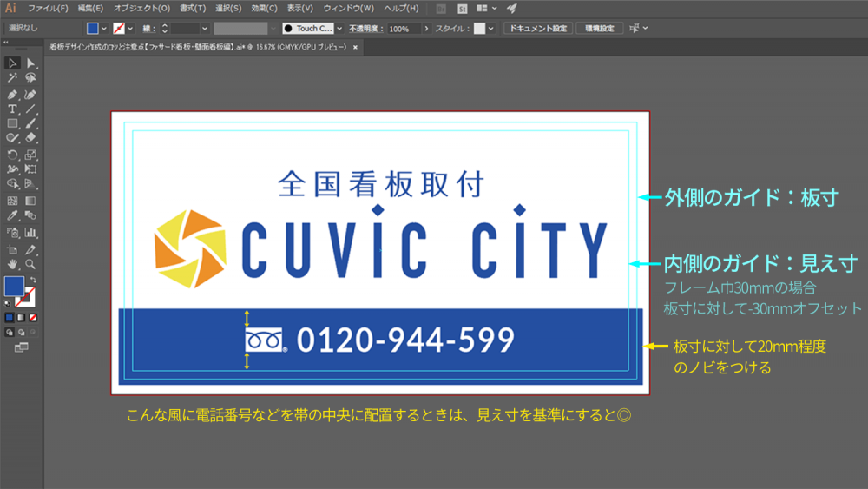Select the Magic Wand tool

[12, 78]
